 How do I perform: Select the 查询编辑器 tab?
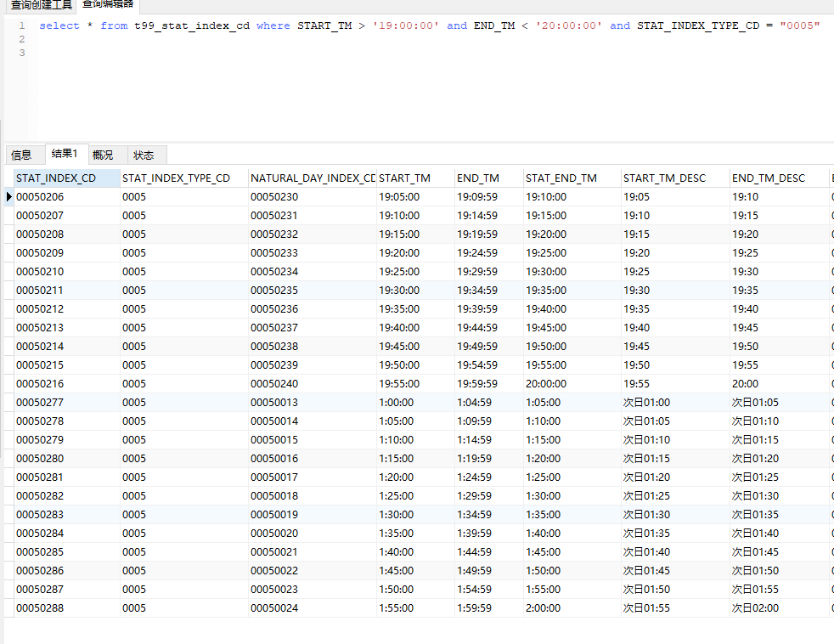[108, 5]
